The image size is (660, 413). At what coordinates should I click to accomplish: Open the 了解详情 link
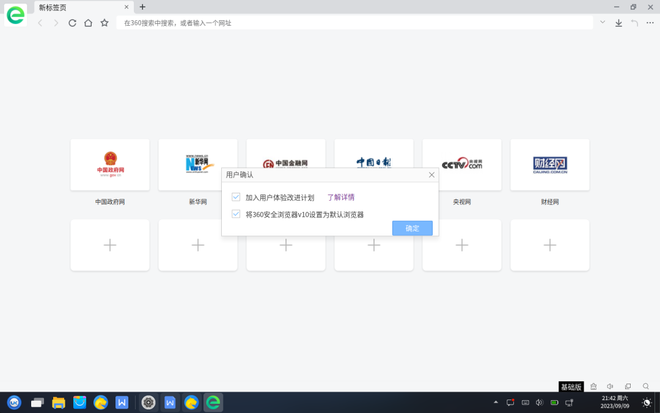pyautogui.click(x=341, y=198)
